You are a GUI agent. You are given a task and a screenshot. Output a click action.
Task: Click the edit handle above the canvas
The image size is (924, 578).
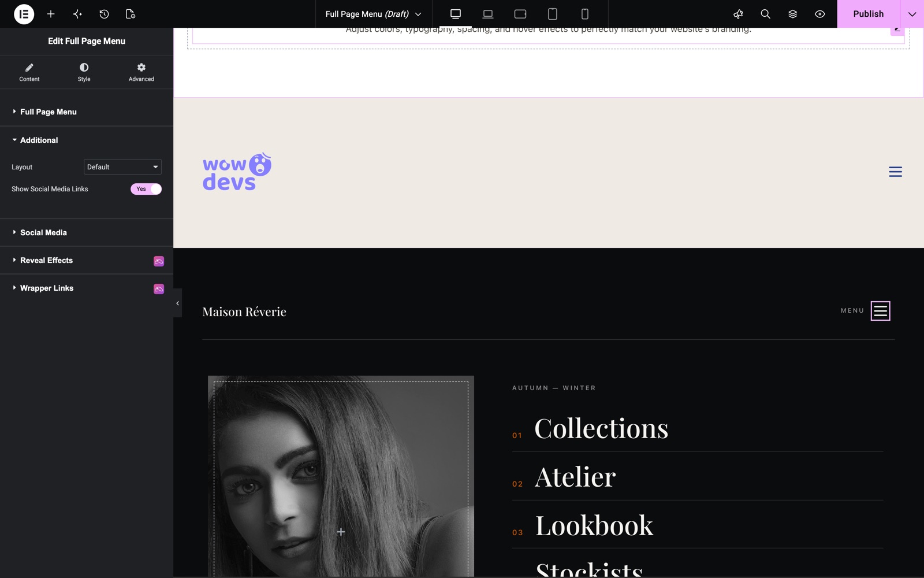tap(897, 30)
